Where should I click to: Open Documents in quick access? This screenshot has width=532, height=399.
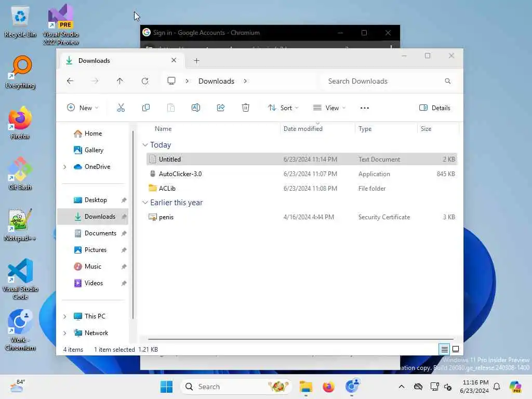click(92, 233)
